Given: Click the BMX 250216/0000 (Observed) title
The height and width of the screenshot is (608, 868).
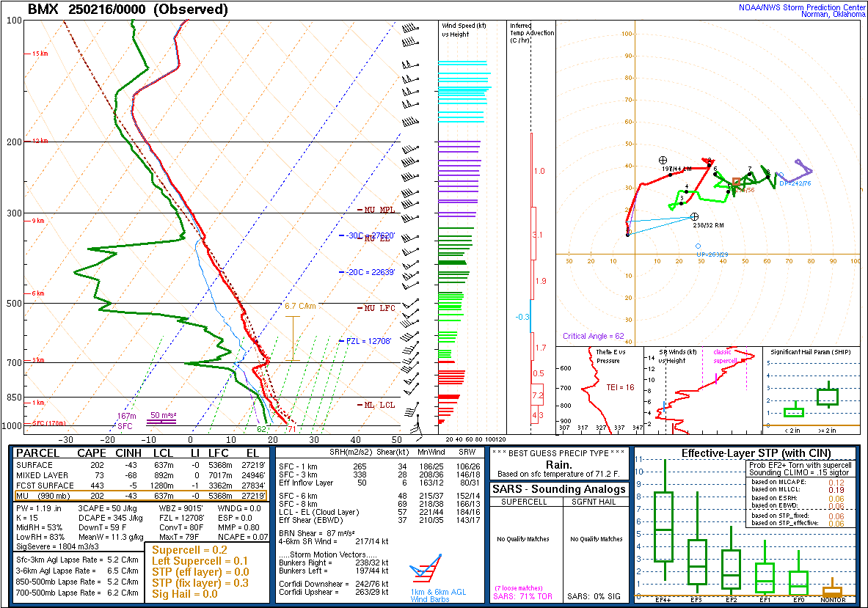Looking at the screenshot, I should tap(128, 10).
